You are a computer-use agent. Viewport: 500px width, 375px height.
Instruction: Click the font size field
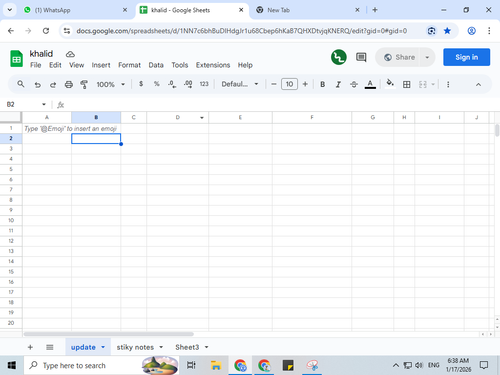click(289, 84)
